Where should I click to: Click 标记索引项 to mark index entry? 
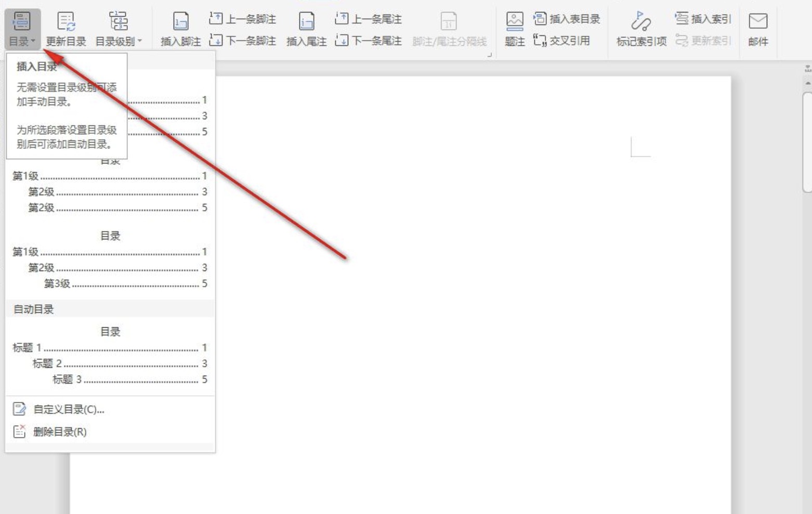coord(641,29)
